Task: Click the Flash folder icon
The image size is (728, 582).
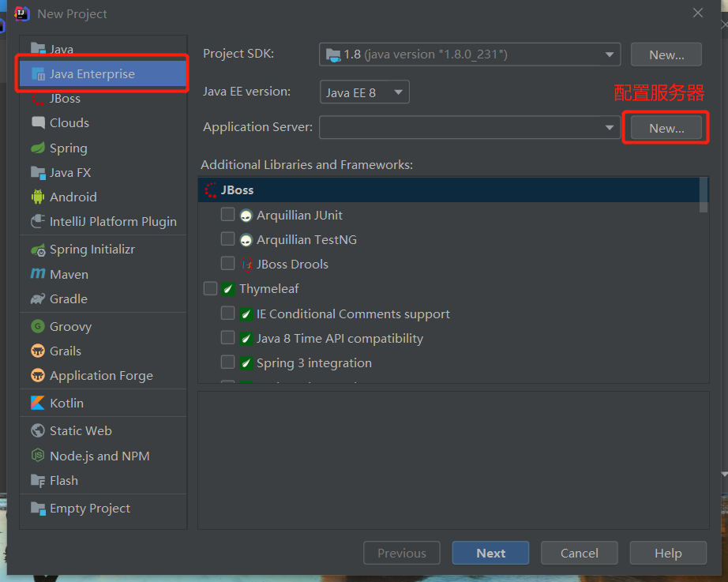Action: pos(38,480)
